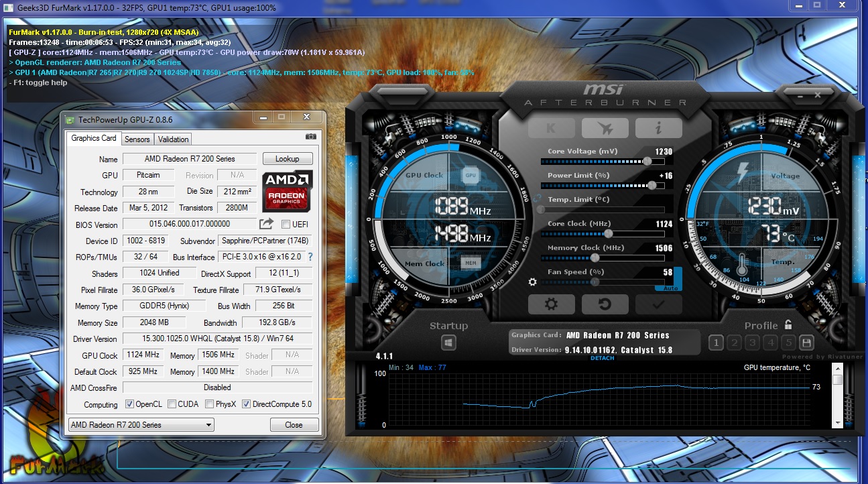Switch to the Sensors tab in GPU-Z
Image resolution: width=868 pixels, height=484 pixels.
137,139
